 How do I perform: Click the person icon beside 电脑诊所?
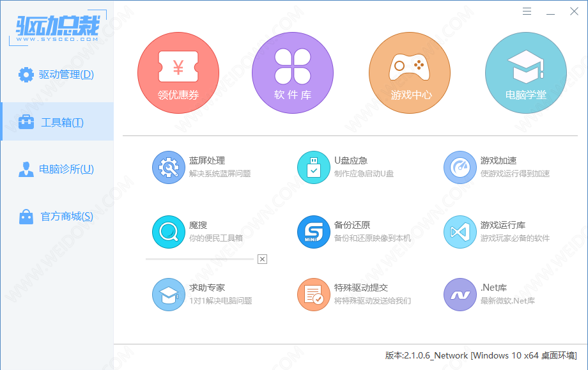[26, 169]
